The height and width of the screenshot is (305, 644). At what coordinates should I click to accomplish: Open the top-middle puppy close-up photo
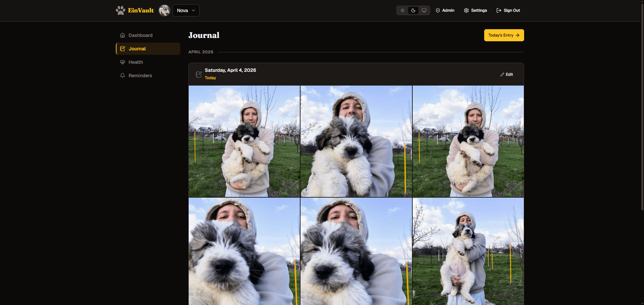pyautogui.click(x=356, y=141)
